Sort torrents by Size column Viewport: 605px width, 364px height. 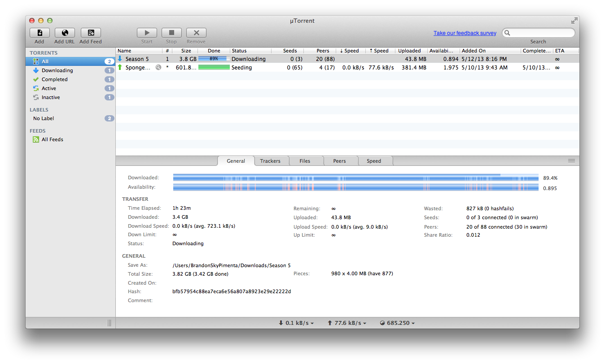click(x=186, y=51)
